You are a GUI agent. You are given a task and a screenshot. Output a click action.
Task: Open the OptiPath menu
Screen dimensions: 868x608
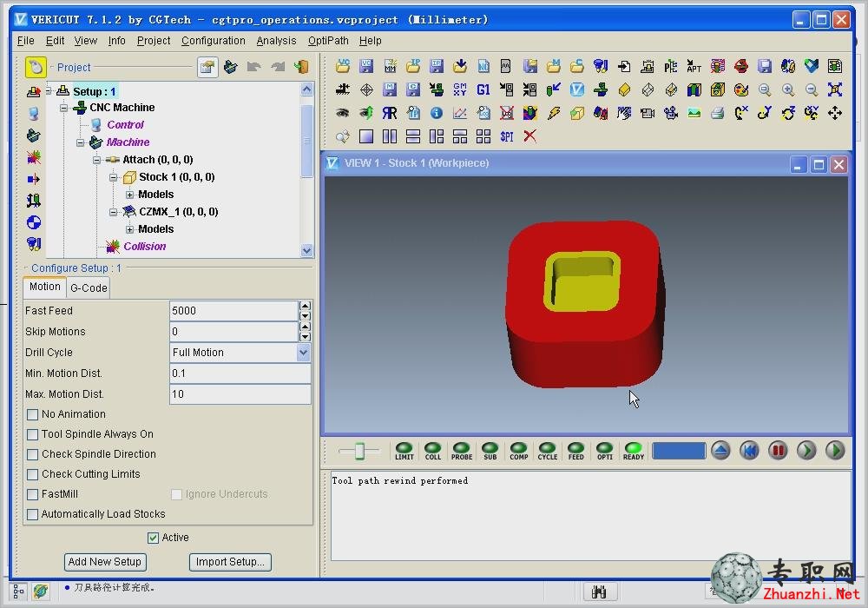tap(328, 41)
